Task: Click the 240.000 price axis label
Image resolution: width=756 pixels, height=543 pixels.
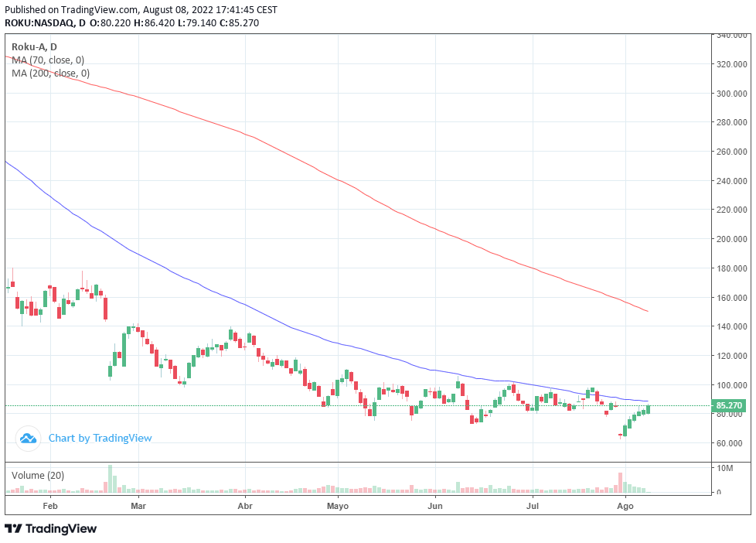Action: (731, 181)
